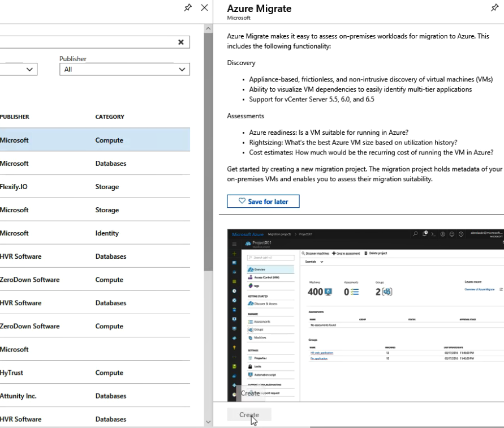Select the Microsoft row with no category

click(x=95, y=349)
